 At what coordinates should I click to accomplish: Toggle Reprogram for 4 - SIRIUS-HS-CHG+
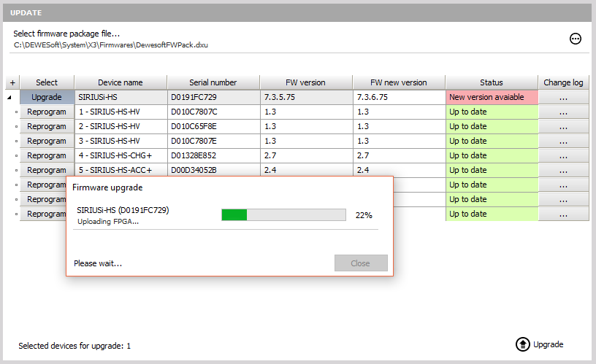(47, 155)
